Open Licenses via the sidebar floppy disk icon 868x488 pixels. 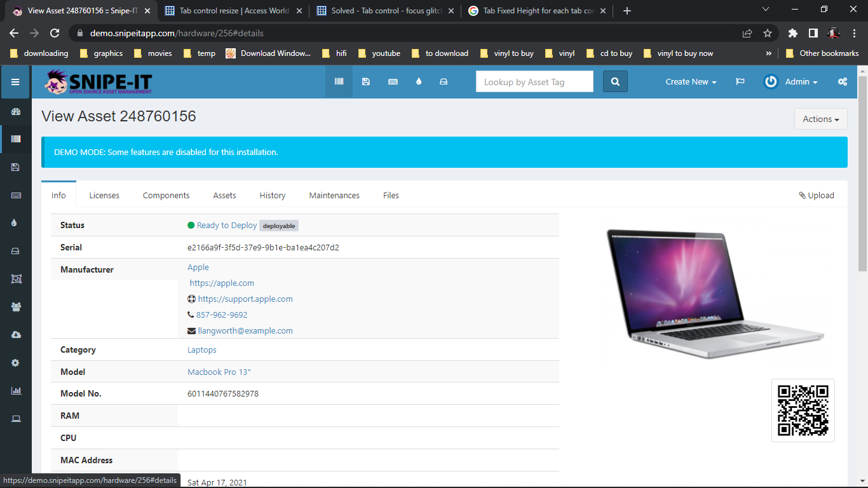16,167
